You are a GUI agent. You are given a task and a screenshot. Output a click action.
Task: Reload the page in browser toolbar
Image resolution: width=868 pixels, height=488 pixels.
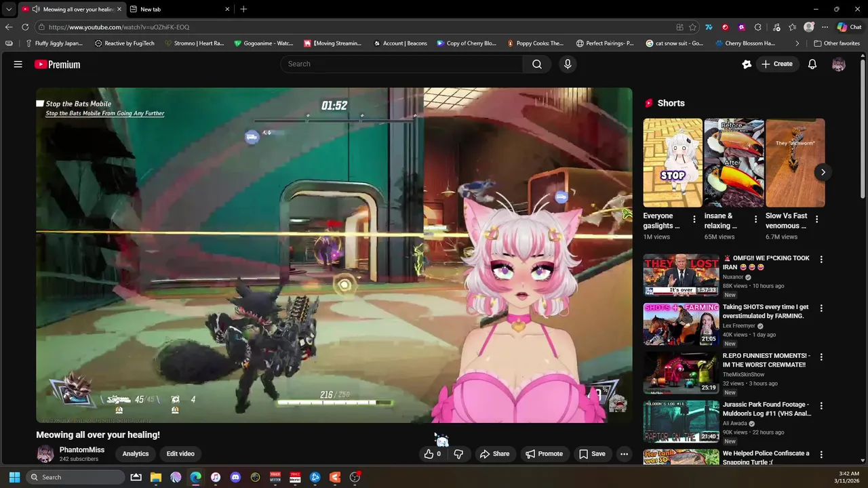coord(25,27)
